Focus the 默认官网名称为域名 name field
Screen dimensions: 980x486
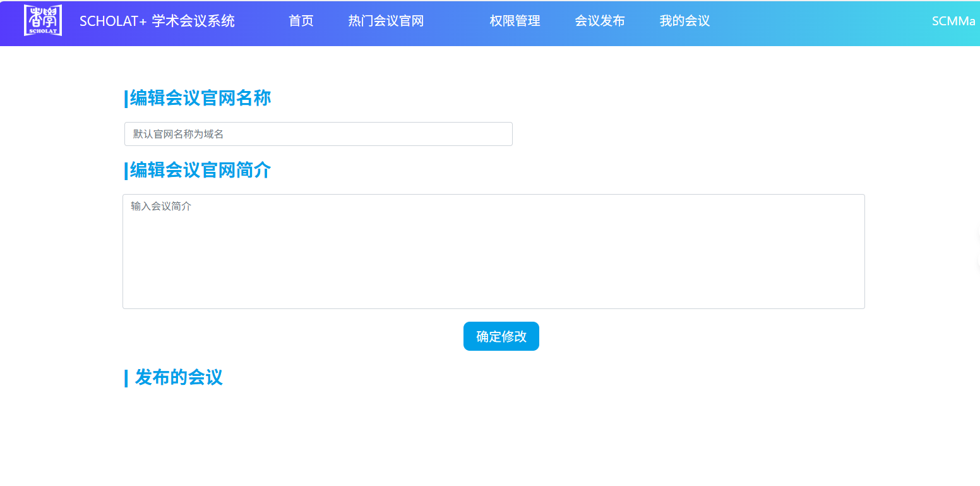pos(318,134)
